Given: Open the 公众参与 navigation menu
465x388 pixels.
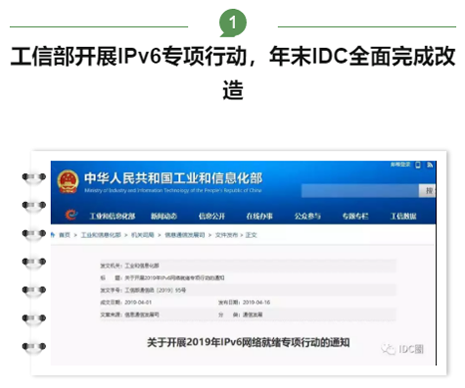Looking at the screenshot, I should [x=307, y=216].
